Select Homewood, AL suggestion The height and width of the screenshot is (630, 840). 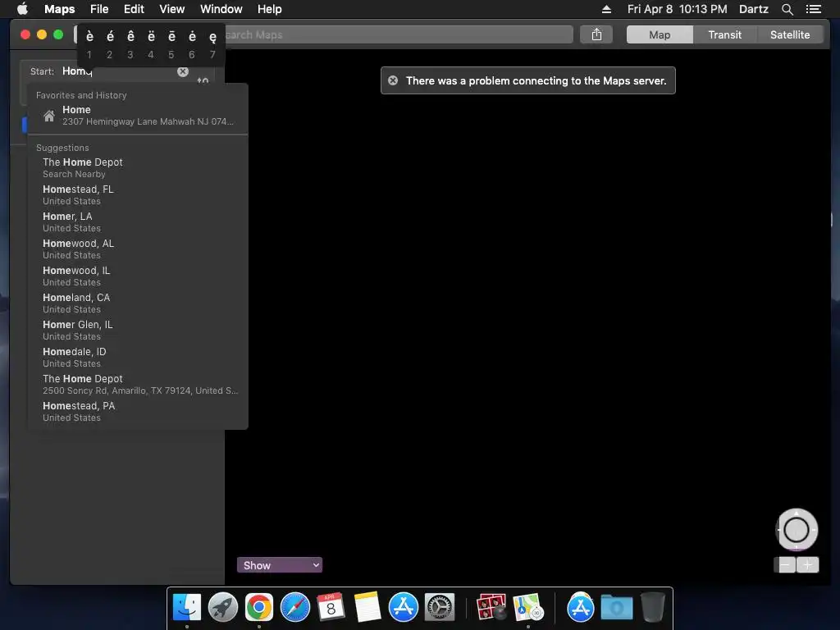pos(138,249)
